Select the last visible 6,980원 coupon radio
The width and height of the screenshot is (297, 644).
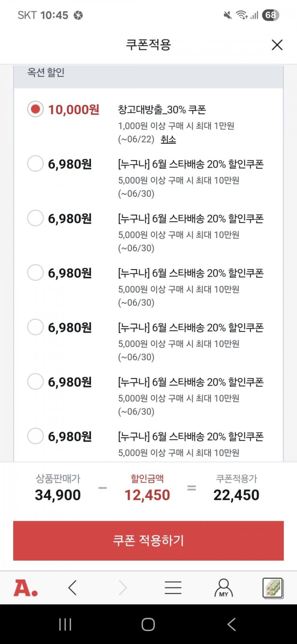pyautogui.click(x=35, y=436)
